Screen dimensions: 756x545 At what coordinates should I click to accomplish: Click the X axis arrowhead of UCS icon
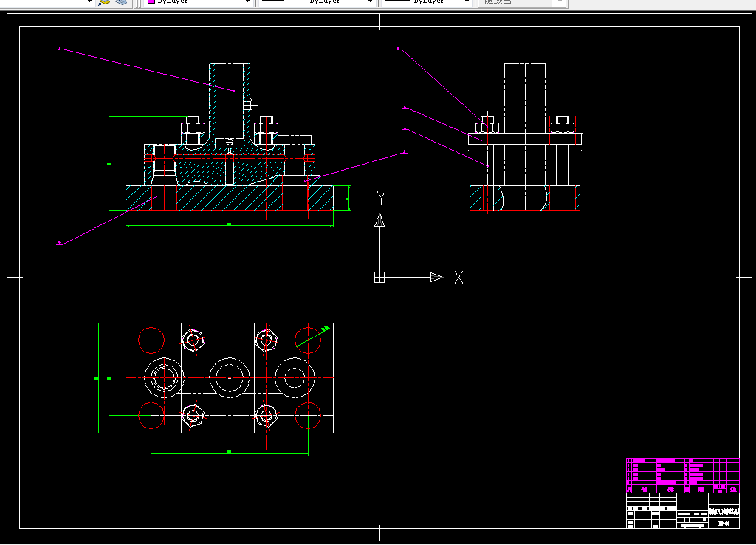tap(436, 278)
